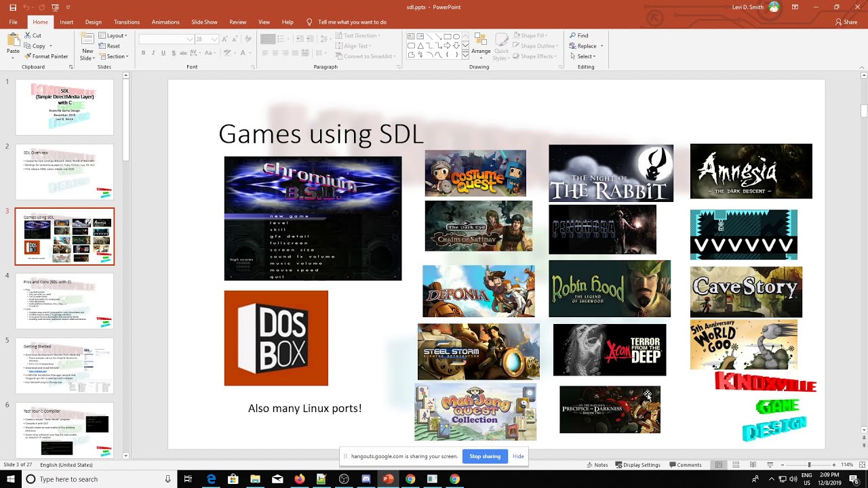Image resolution: width=868 pixels, height=488 pixels.
Task: Open the Layout dropdown
Action: coord(113,35)
